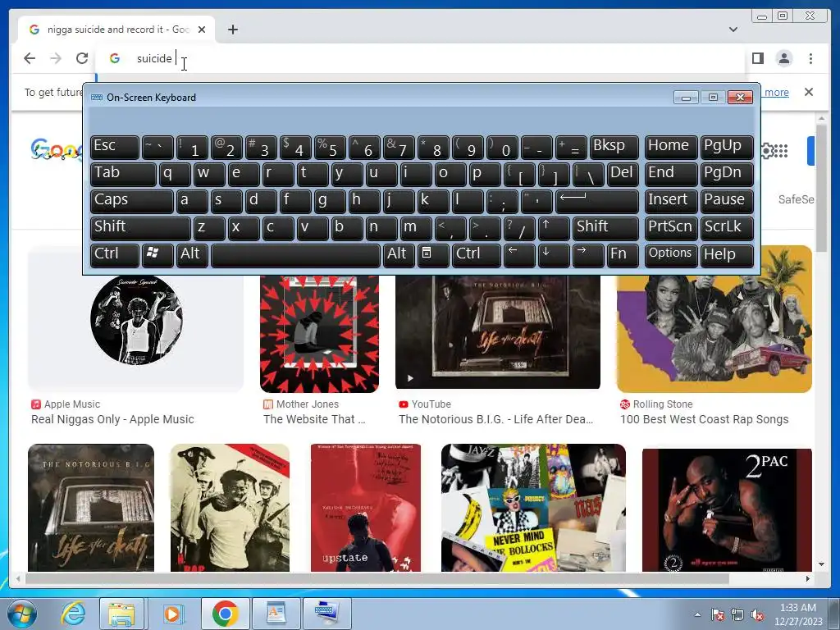Click the Tab key on On-Screen Keyboard
The image size is (840, 630).
click(123, 174)
